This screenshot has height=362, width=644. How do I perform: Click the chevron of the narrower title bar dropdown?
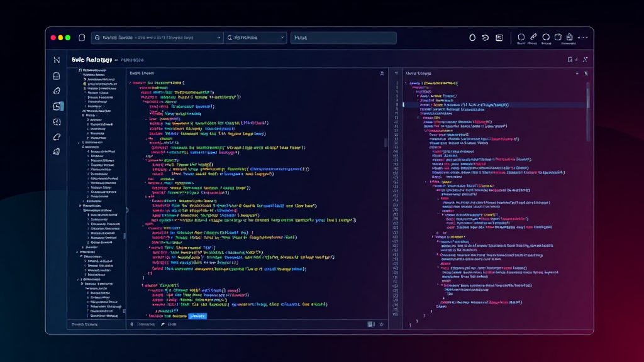tap(282, 38)
